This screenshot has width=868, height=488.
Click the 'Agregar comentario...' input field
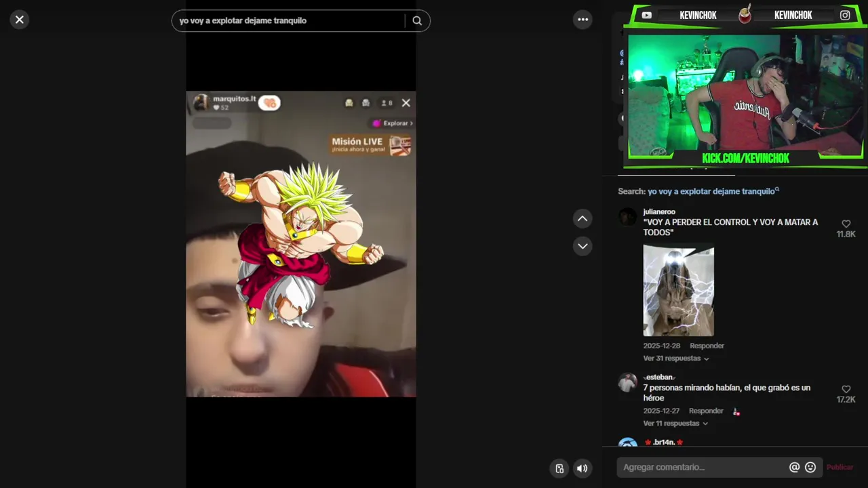(703, 467)
